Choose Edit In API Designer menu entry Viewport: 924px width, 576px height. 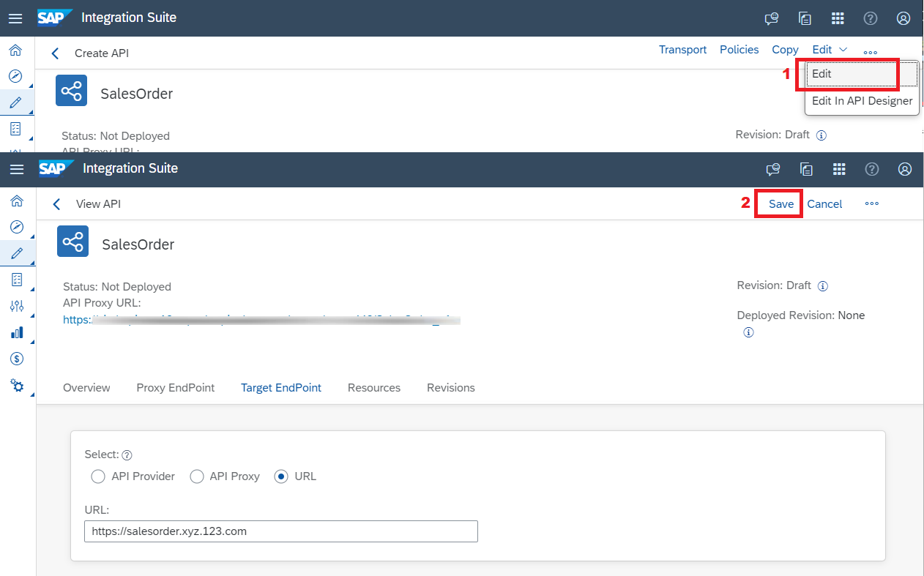862,101
